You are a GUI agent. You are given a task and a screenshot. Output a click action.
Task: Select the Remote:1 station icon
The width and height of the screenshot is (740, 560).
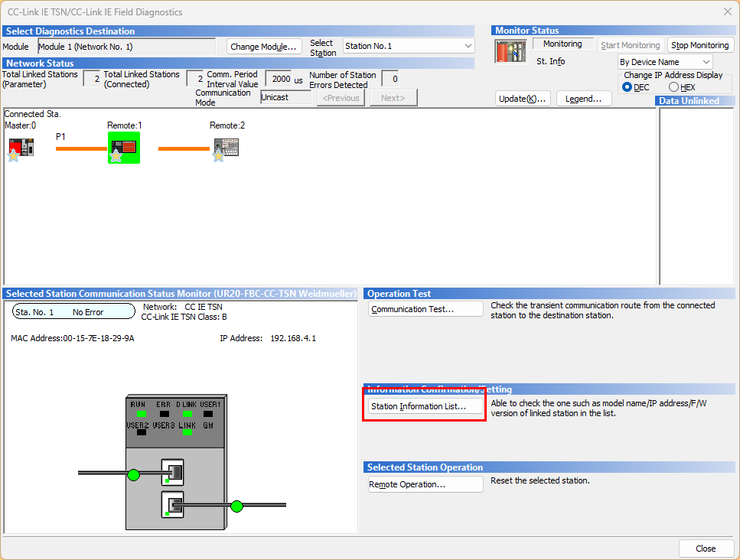point(123,148)
